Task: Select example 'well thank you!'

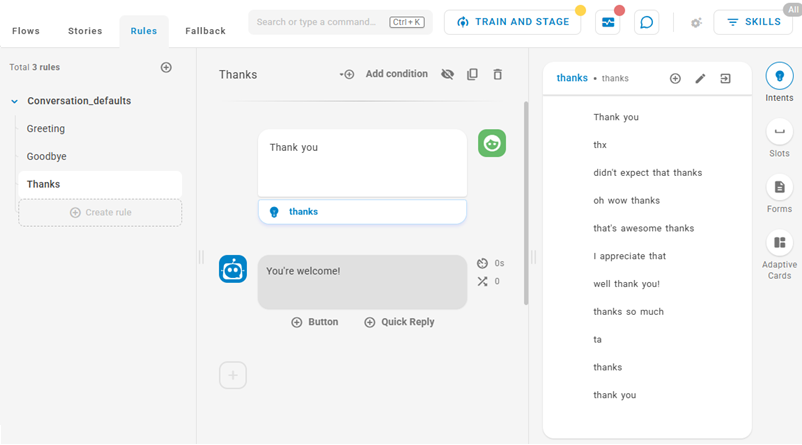Action: [627, 284]
